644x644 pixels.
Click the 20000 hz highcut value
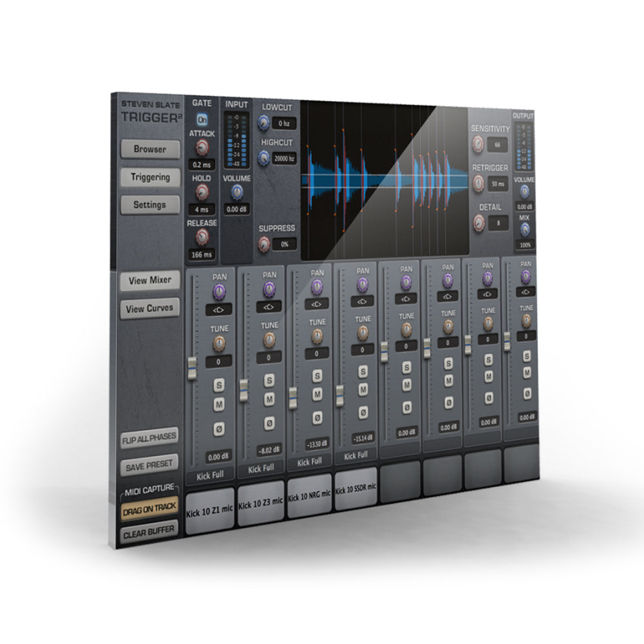pos(284,158)
